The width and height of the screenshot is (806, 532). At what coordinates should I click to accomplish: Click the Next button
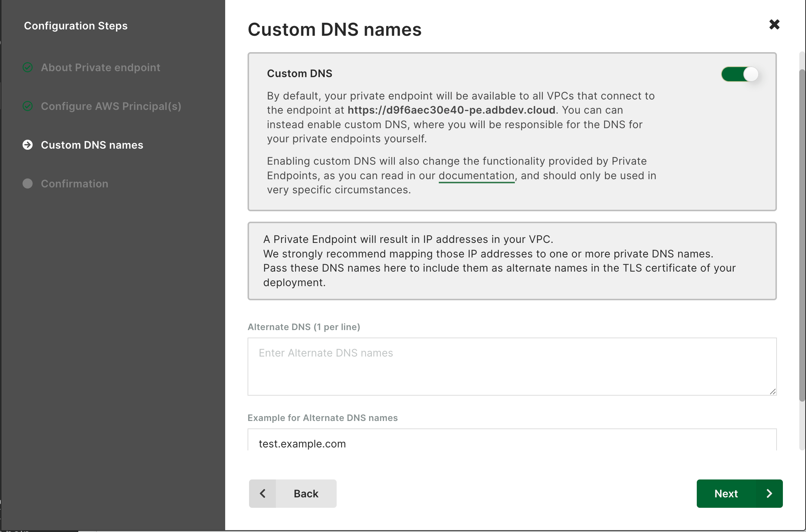click(739, 494)
